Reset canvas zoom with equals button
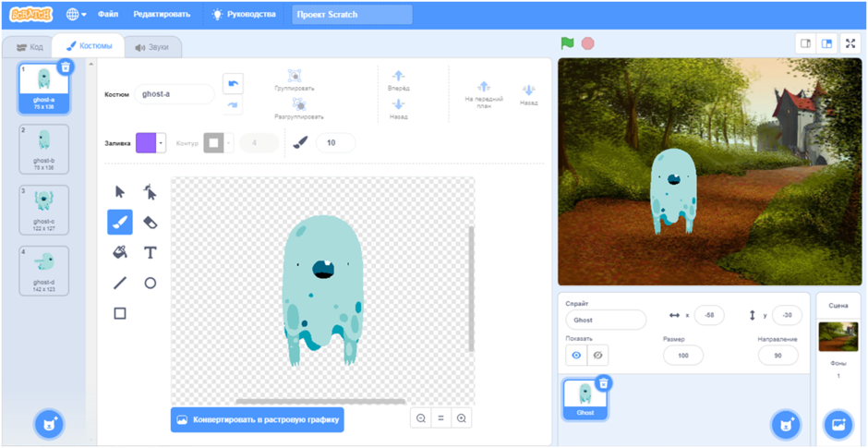Image resolution: width=868 pixels, height=448 pixels. [441, 418]
